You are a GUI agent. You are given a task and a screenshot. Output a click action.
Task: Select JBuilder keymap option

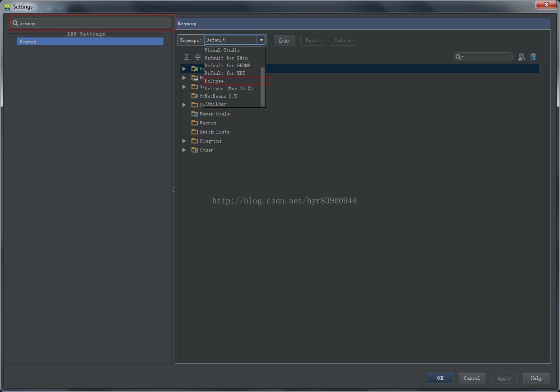coord(233,104)
